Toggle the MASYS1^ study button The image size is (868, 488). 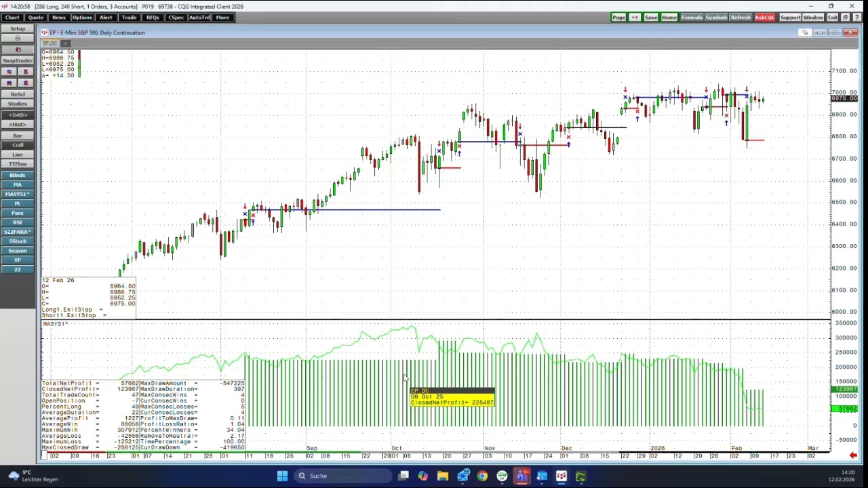coord(18,195)
